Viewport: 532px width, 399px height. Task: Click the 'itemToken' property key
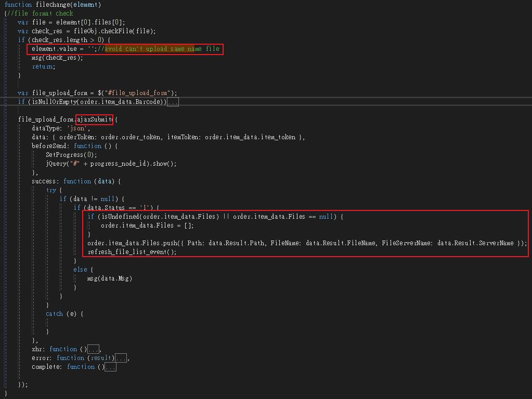tap(183, 137)
